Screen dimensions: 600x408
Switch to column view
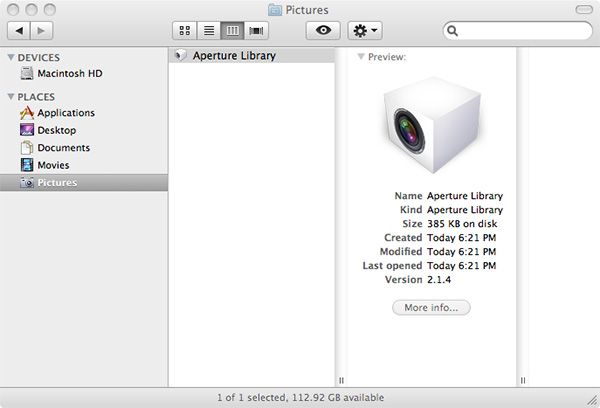click(x=232, y=31)
